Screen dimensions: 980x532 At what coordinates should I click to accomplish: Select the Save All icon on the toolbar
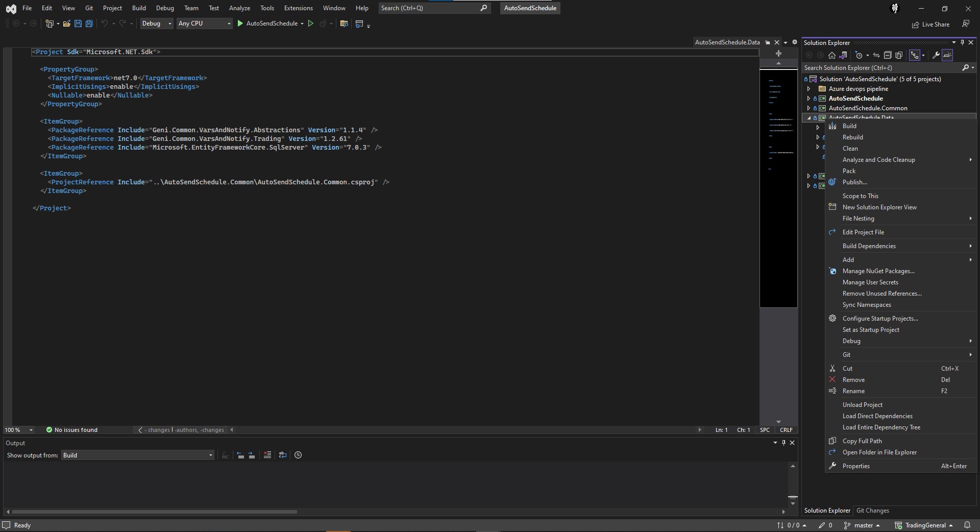(89, 23)
